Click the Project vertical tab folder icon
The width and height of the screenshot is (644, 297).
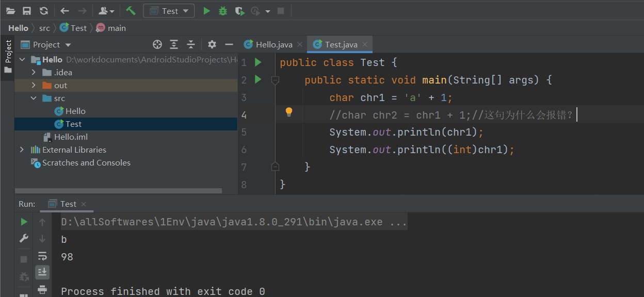pyautogui.click(x=8, y=70)
